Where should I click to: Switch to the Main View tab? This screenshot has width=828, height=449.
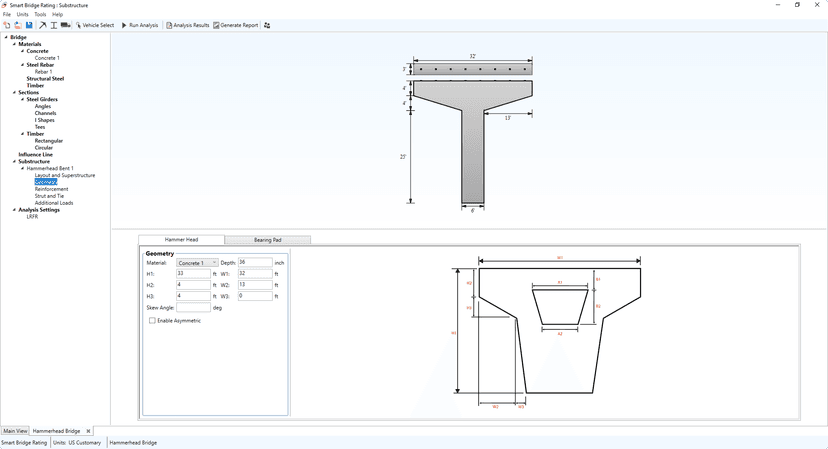[x=15, y=431]
